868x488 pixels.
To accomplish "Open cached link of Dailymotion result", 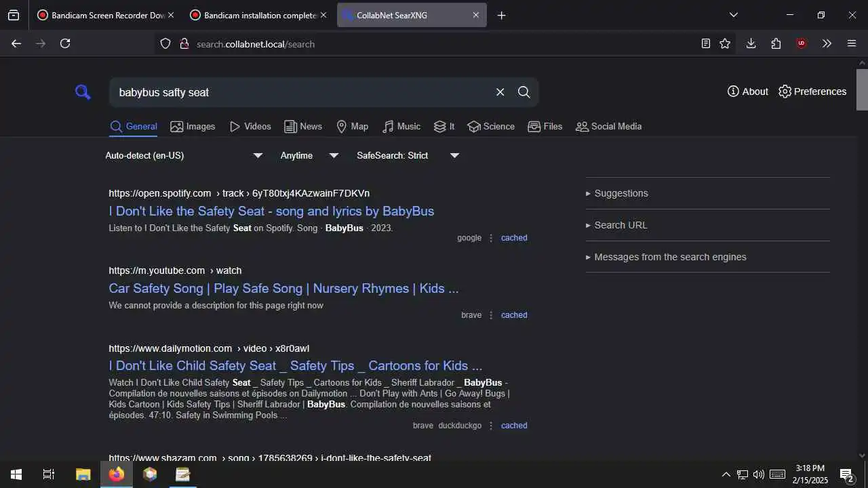I will point(514,426).
